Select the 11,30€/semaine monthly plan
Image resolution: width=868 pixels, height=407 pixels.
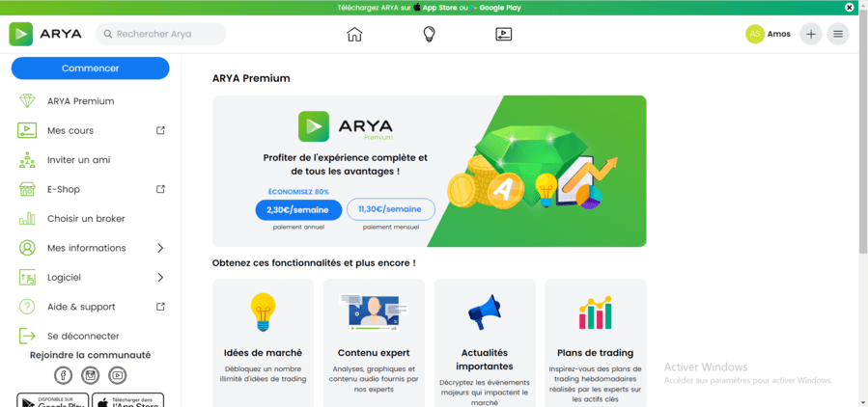[391, 209]
